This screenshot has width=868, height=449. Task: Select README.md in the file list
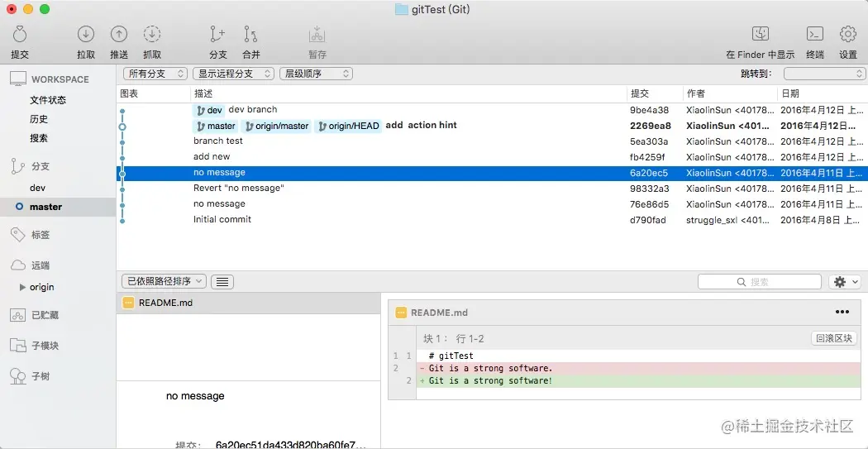coord(248,303)
